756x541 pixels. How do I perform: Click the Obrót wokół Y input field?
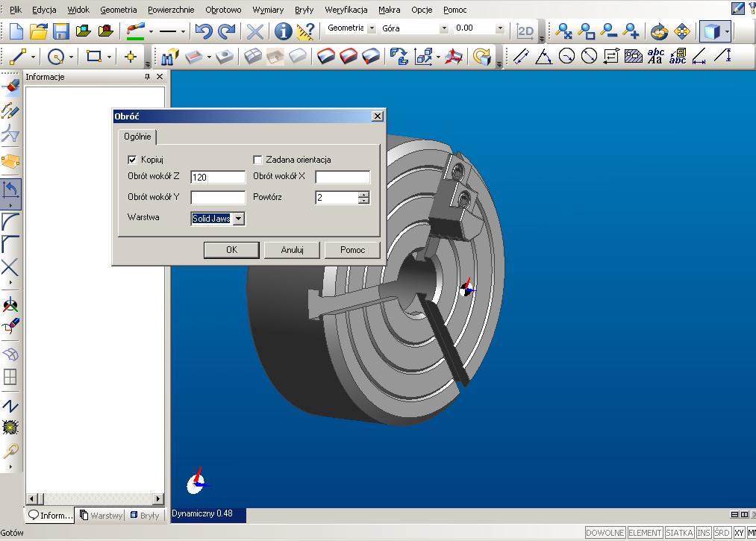pos(218,197)
